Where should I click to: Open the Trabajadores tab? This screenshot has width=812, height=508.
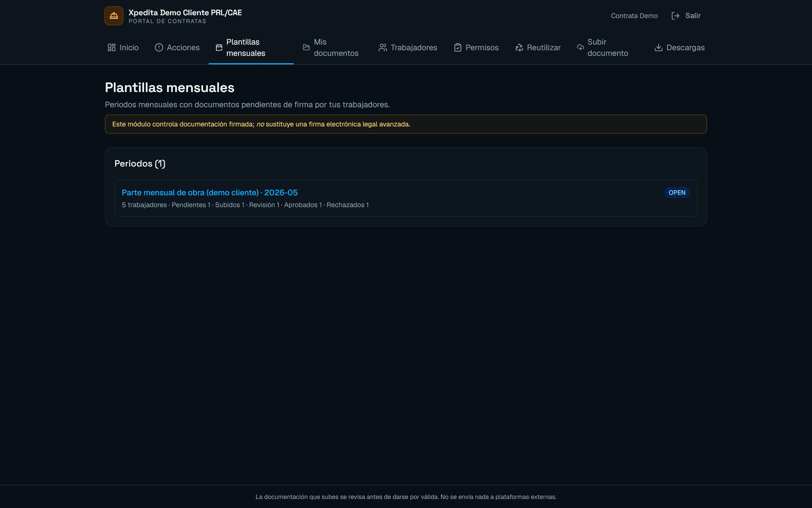[408, 47]
